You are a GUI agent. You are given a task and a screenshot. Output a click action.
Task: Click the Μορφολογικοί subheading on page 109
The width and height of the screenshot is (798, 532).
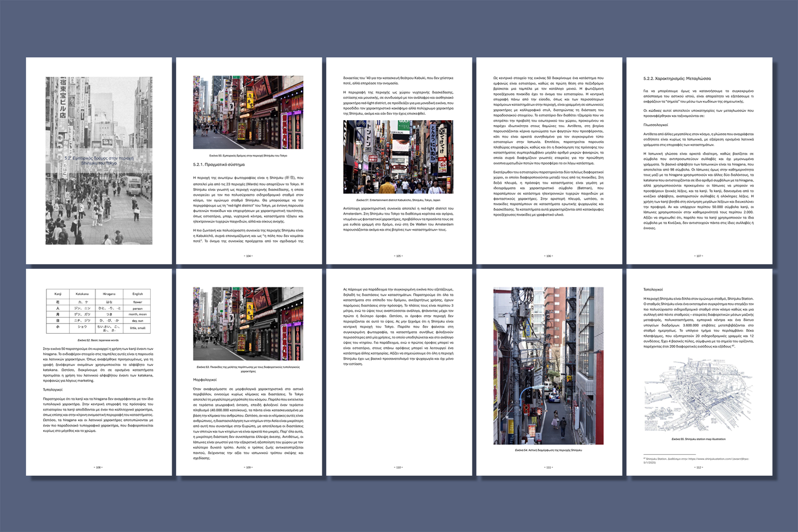[x=205, y=380]
